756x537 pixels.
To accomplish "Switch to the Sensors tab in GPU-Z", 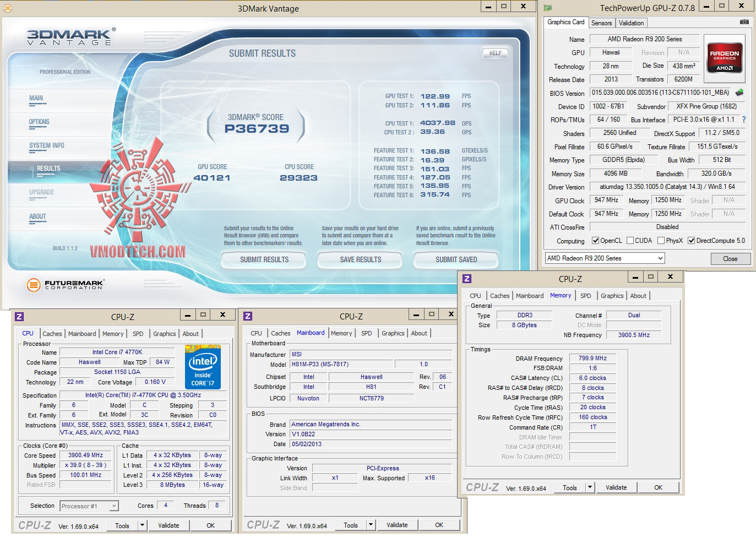I will tap(601, 23).
